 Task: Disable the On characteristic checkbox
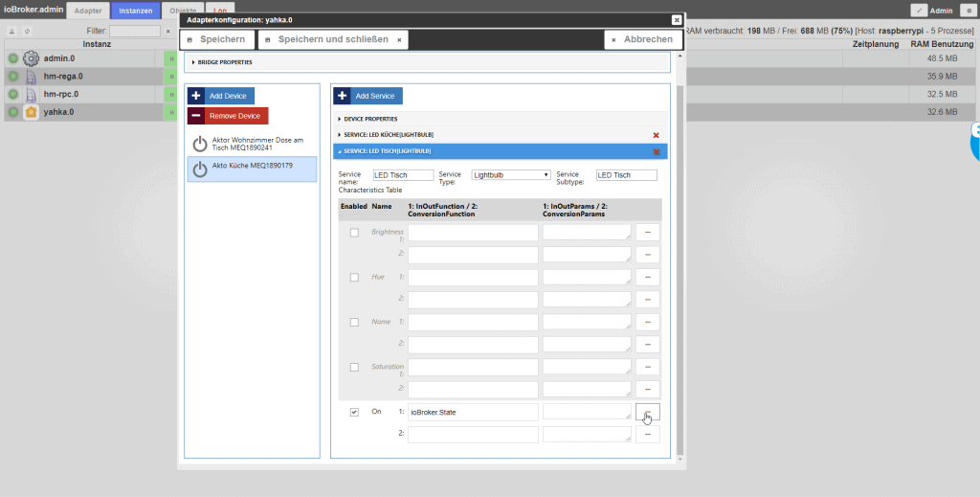point(354,413)
